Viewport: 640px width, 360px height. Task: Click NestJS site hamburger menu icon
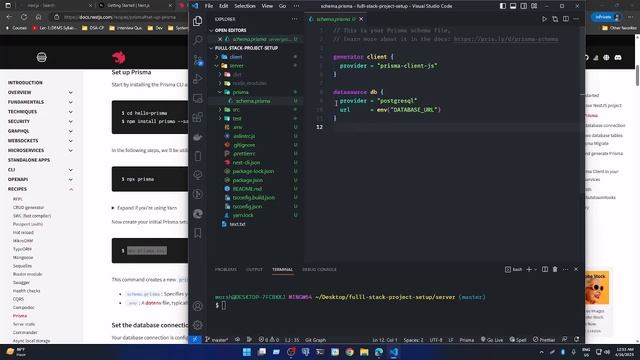point(42,57)
